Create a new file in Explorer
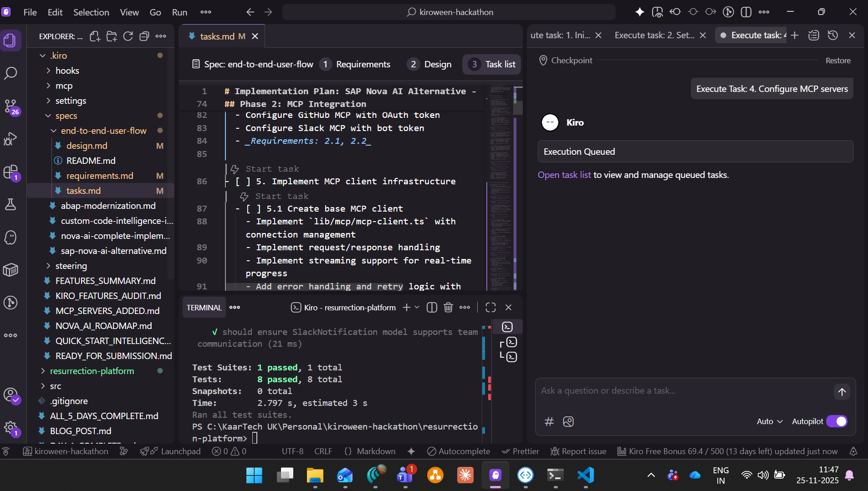This screenshot has width=868, height=491. point(95,36)
